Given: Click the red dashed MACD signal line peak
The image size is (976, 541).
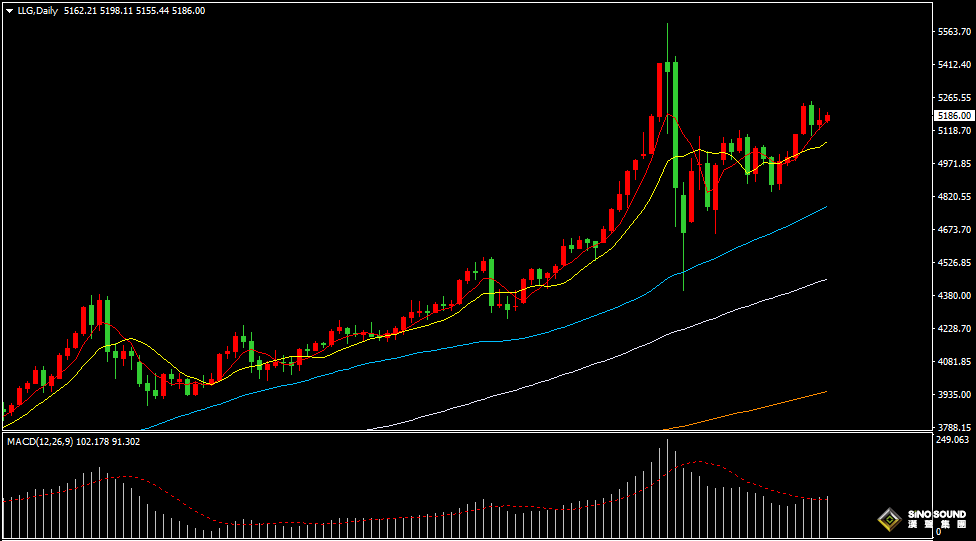Looking at the screenshot, I should click(x=696, y=462).
